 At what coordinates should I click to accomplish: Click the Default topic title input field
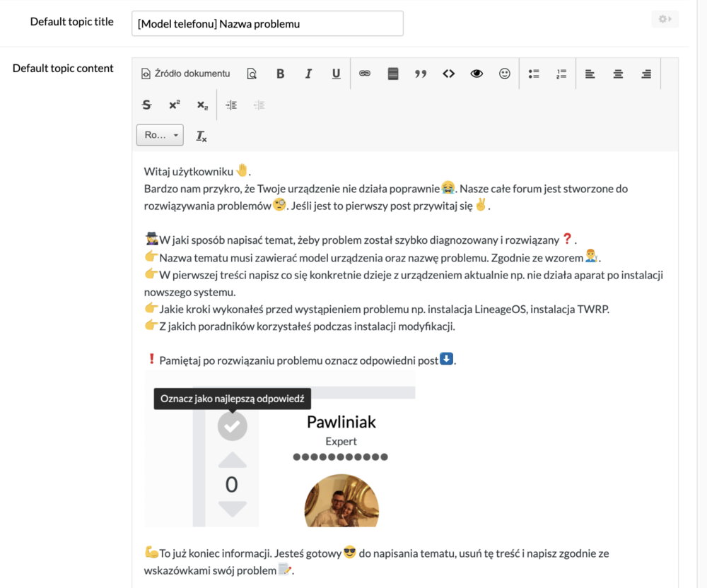(267, 23)
